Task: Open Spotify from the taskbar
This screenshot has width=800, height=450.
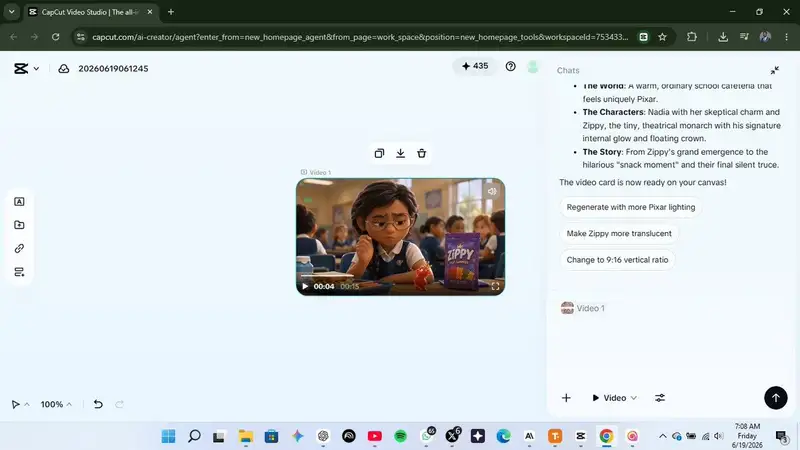Action: pos(401,436)
